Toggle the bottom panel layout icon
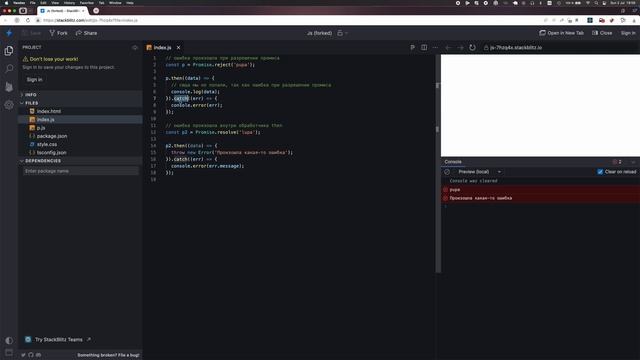The height and width of the screenshot is (360, 640). (9, 352)
